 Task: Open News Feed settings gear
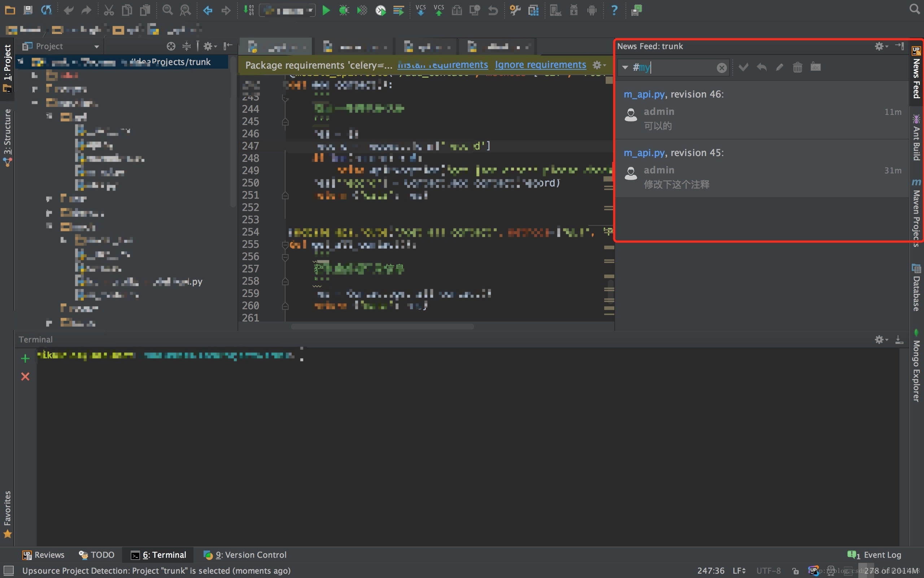pos(881,46)
